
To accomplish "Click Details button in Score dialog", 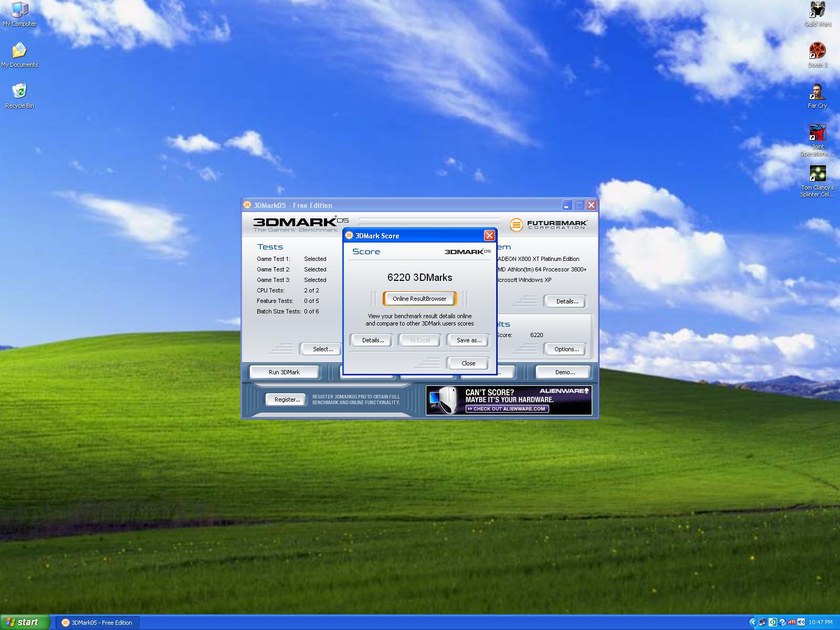I will coord(373,340).
